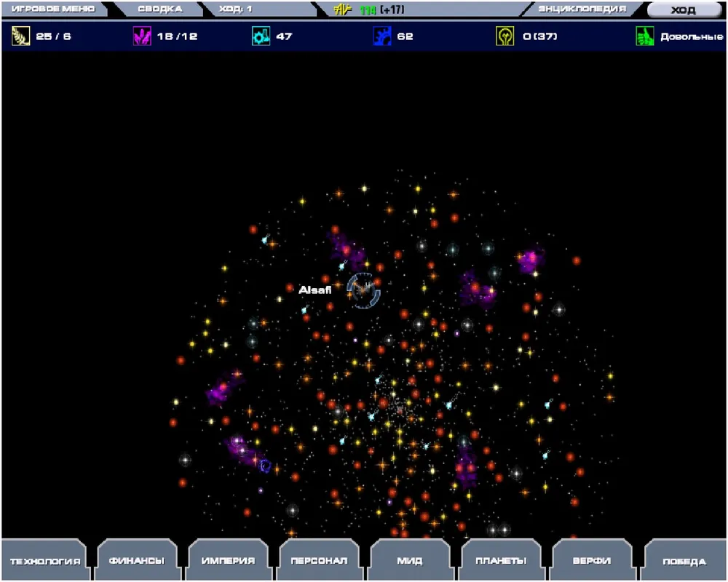Click the yellow lightbulb ideas icon

pos(505,36)
